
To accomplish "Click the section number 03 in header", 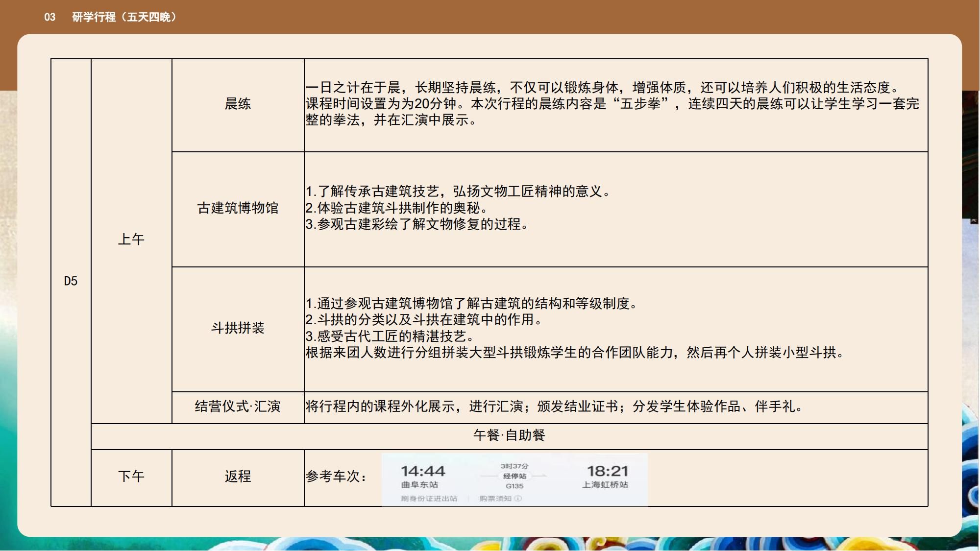I will click(49, 17).
